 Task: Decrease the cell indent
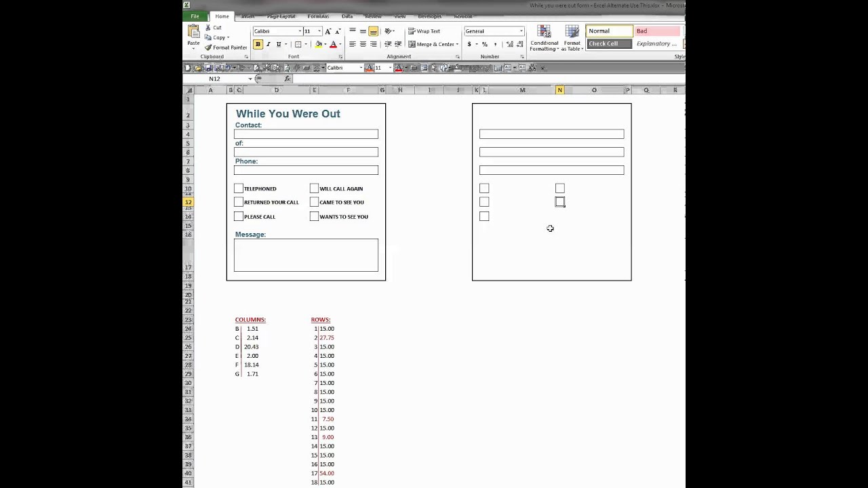[x=388, y=44]
